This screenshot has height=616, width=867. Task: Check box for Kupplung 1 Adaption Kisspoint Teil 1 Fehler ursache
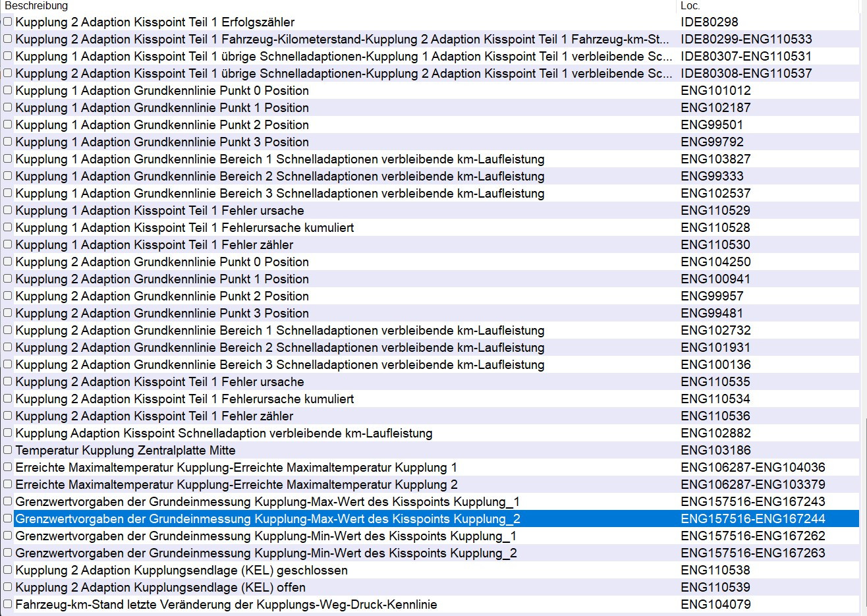8,210
